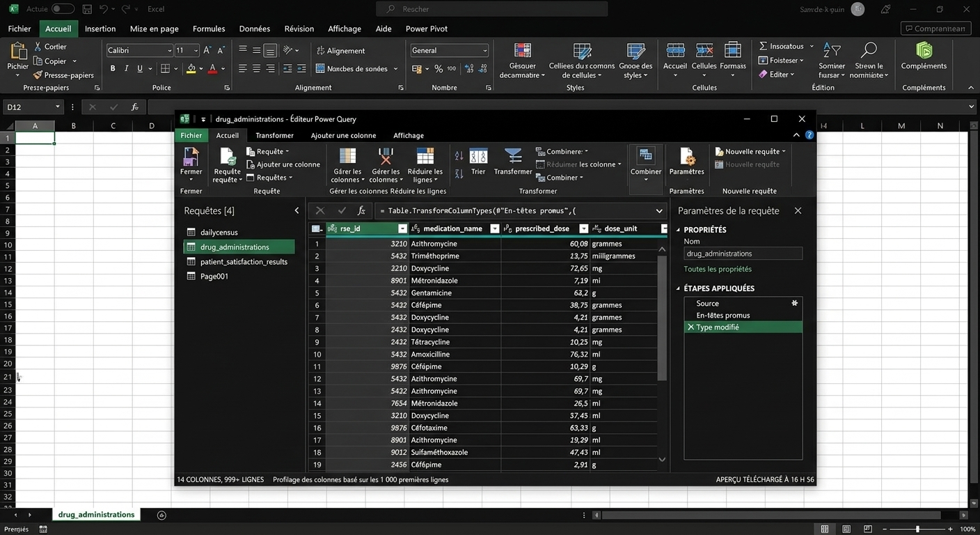Viewport: 980px width, 535px height.
Task: Click the Compléments add-ins icon
Action: click(924, 50)
